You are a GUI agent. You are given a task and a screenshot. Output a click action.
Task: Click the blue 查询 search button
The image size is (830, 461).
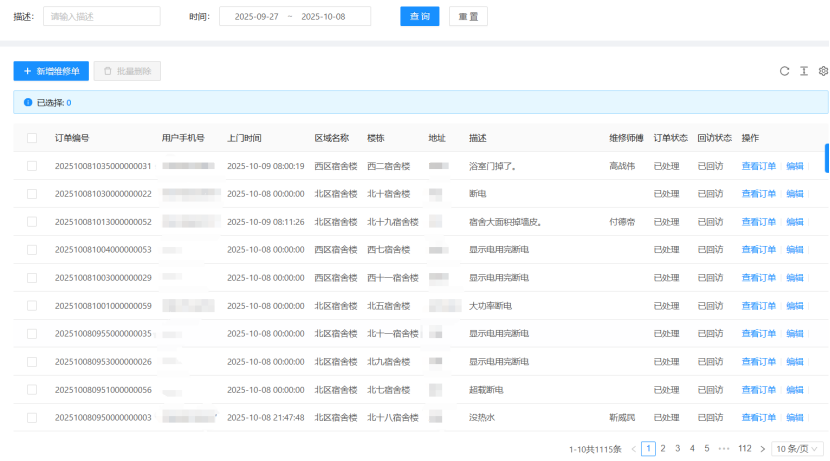[419, 16]
